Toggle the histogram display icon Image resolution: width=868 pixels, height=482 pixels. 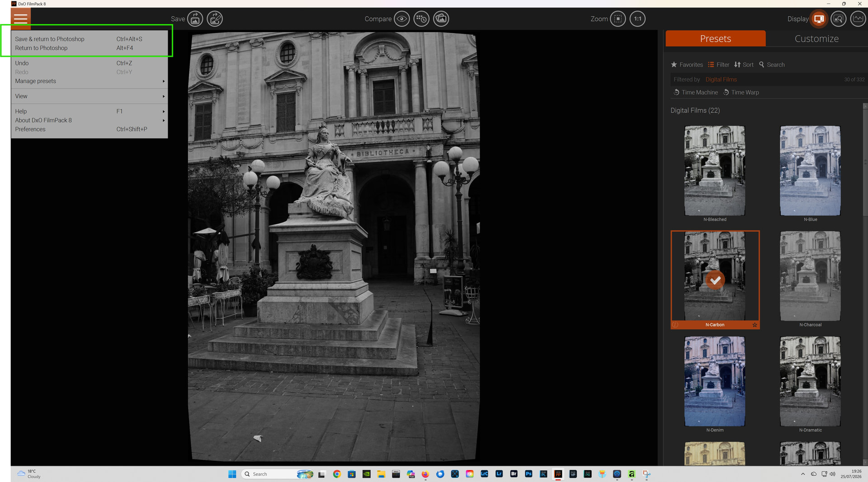858,19
